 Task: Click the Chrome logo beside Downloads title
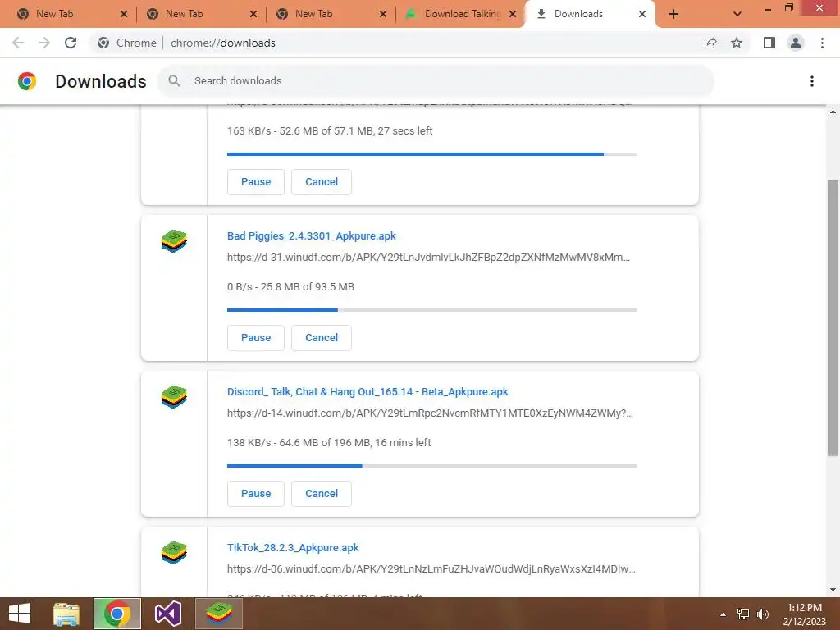(27, 81)
